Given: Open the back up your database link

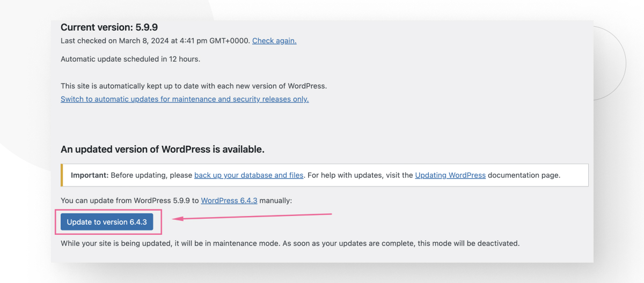Looking at the screenshot, I should point(249,175).
